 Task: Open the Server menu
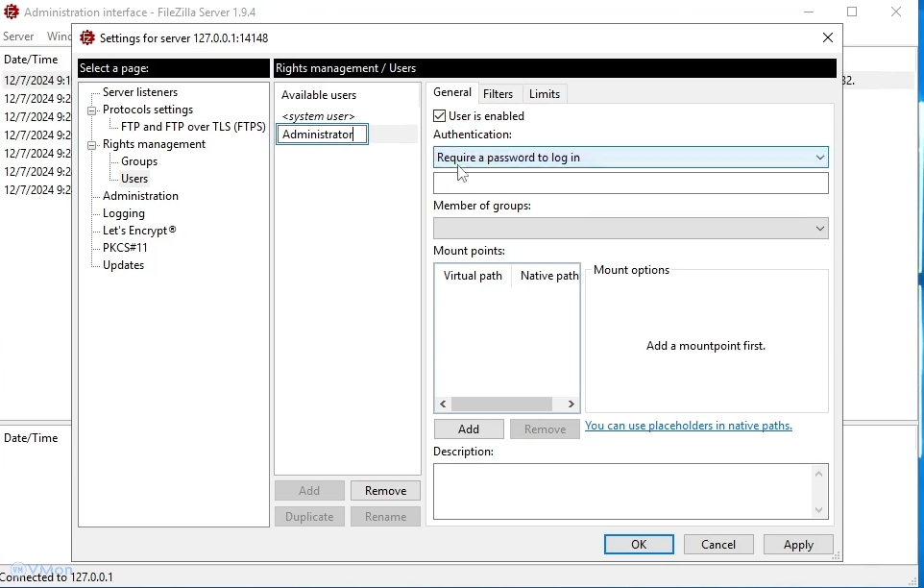(x=18, y=37)
